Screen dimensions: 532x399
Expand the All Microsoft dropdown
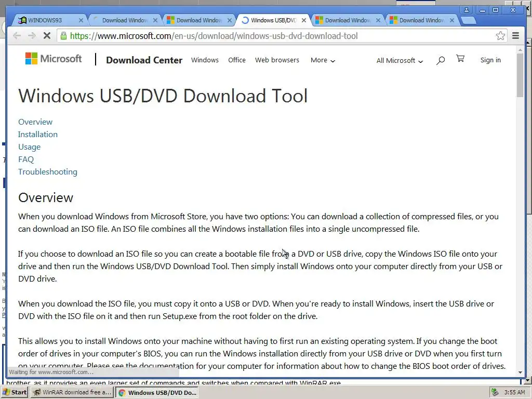400,60
